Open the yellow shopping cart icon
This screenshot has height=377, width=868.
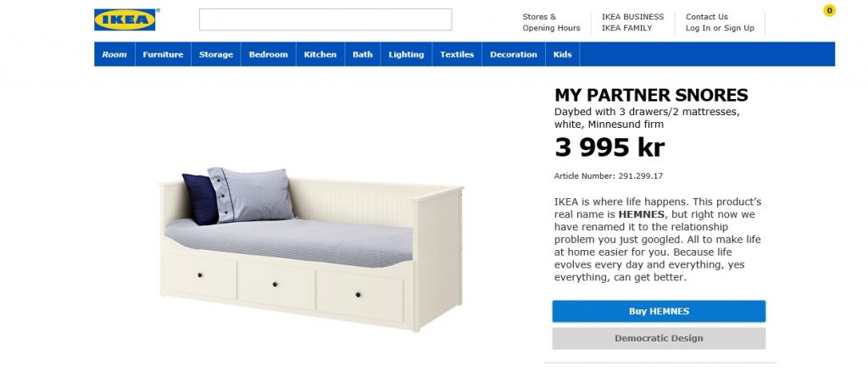(829, 11)
